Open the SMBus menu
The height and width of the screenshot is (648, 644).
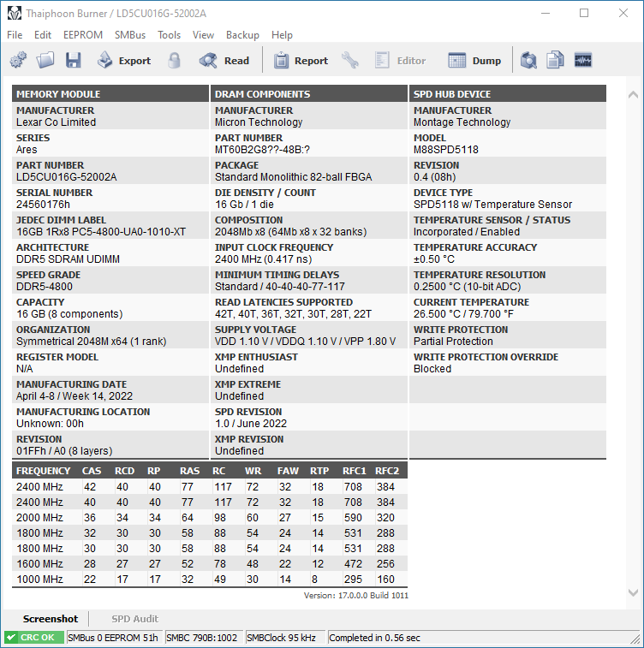(x=130, y=35)
